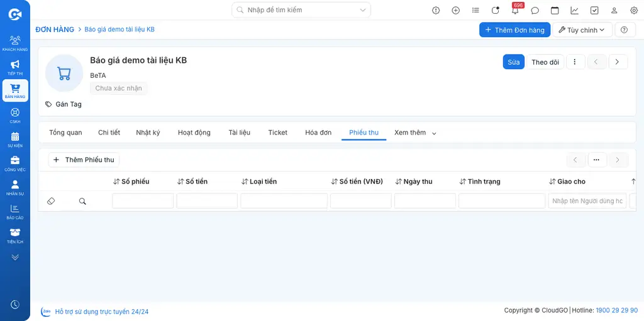Viewport: 644px width, 321px height.
Task: Click the quick create plus-circle icon
Action: pyautogui.click(x=455, y=10)
